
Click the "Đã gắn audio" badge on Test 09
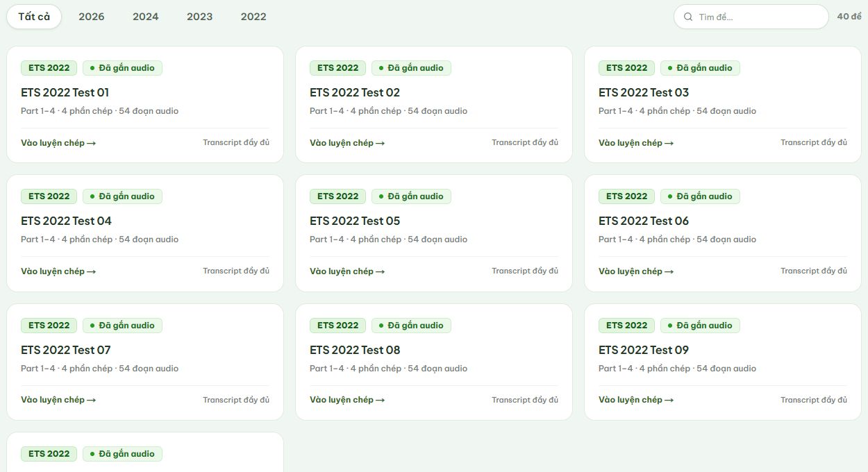(700, 325)
